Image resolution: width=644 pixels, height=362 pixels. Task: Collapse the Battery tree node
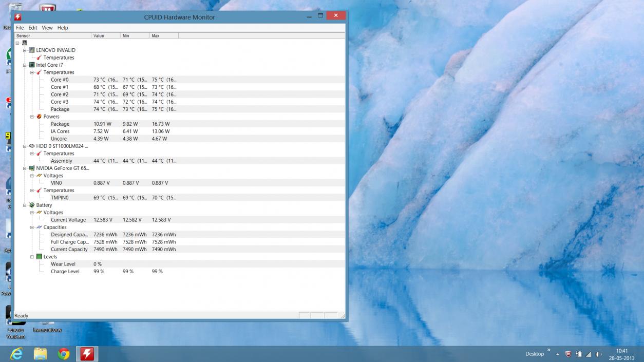pos(25,205)
